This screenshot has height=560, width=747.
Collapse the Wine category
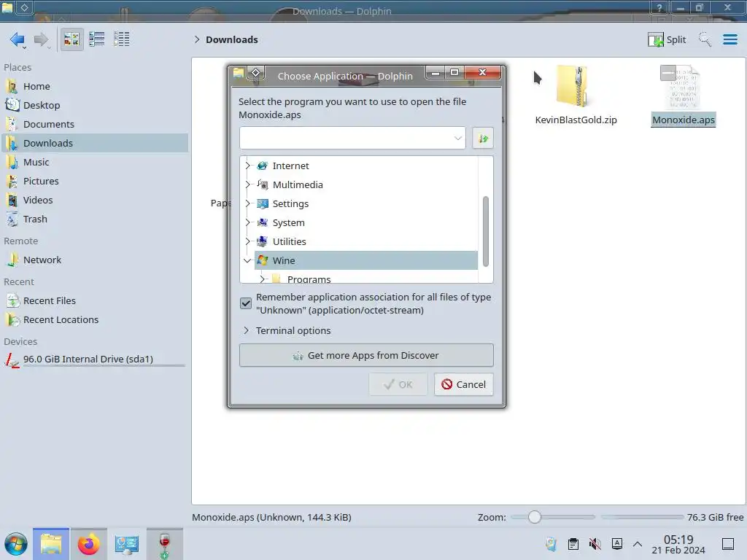(x=247, y=260)
